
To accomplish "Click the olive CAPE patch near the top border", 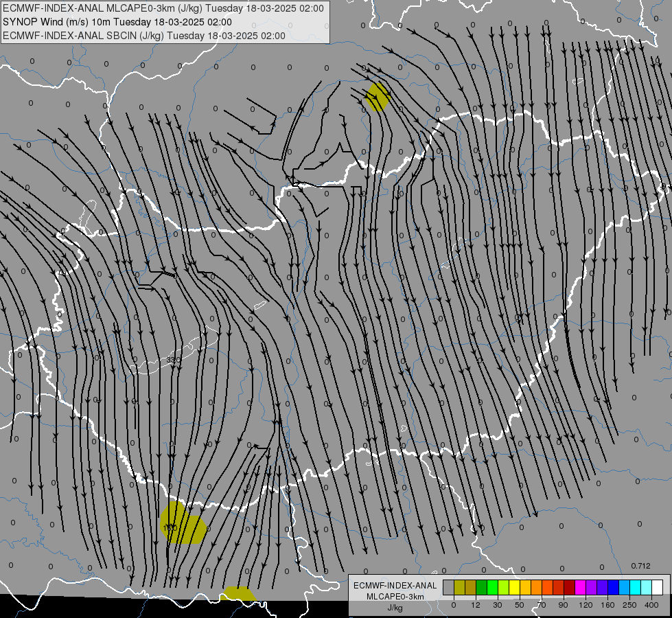I will coord(378,97).
